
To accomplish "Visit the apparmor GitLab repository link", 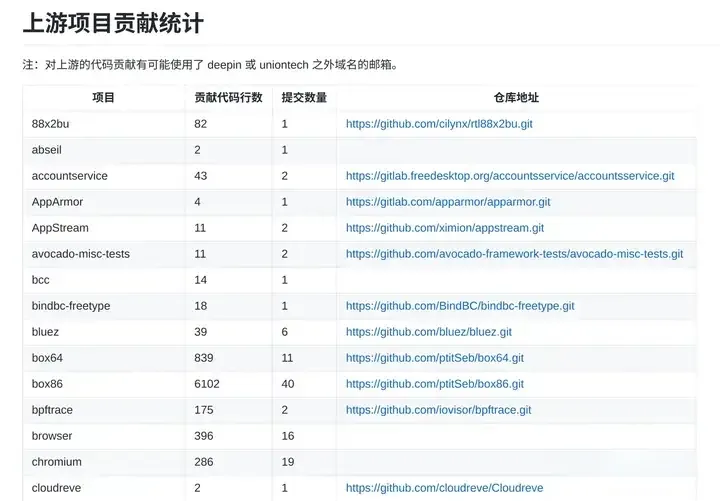I will click(x=448, y=202).
